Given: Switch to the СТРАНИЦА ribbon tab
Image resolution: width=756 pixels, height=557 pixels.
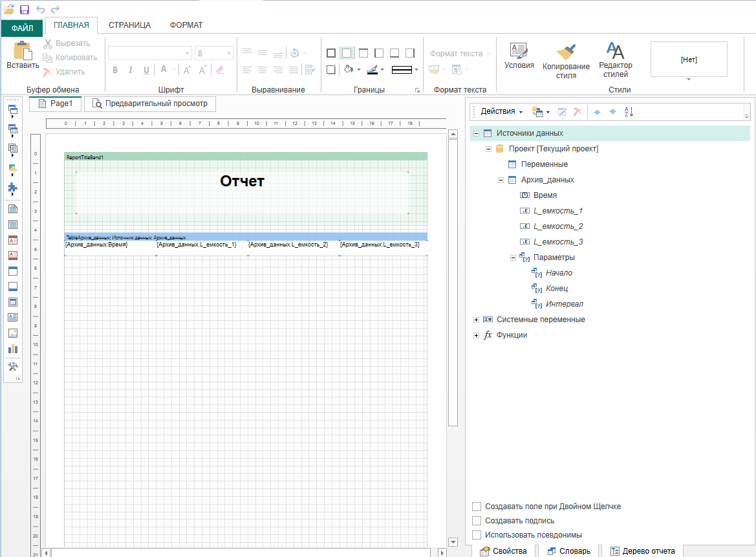Looking at the screenshot, I should click(x=129, y=25).
